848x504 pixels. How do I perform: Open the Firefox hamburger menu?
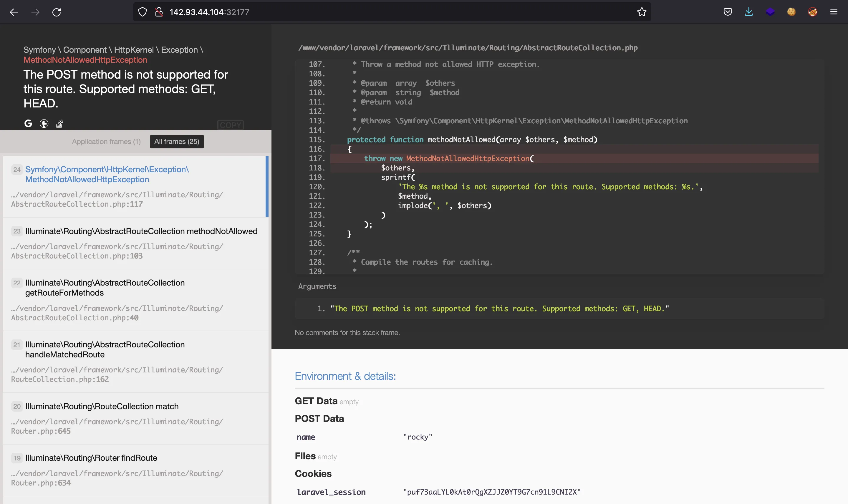834,12
